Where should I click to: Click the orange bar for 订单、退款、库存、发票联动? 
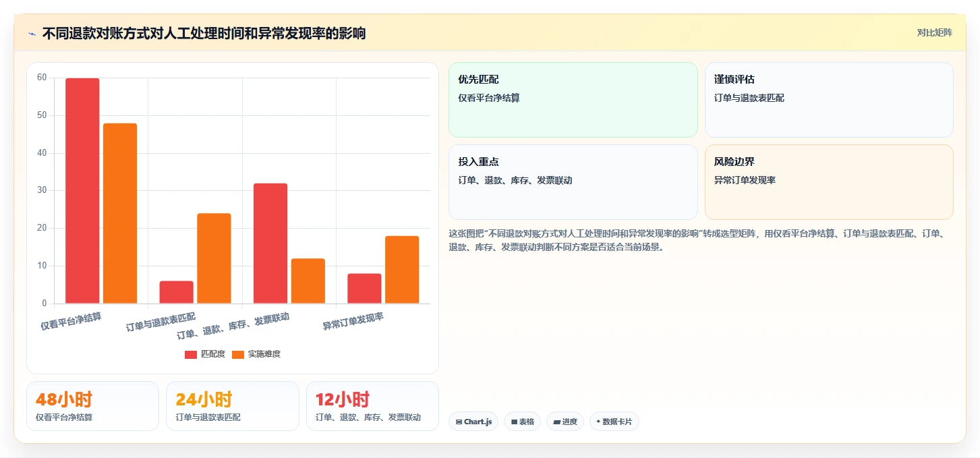(308, 281)
